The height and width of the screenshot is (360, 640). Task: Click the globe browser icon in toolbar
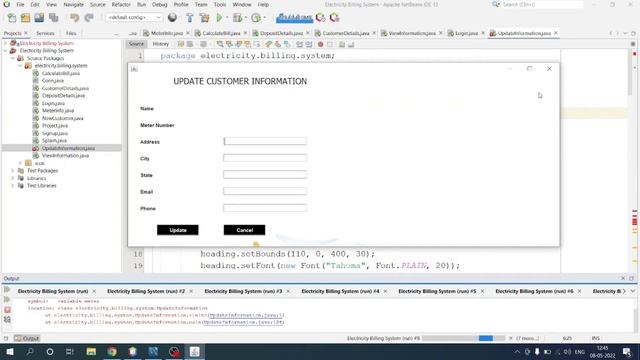172,18
